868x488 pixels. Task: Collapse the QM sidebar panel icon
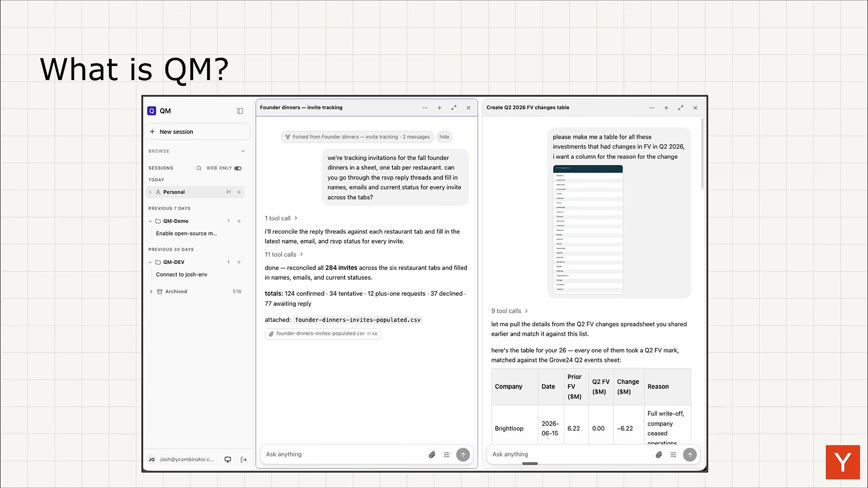(x=240, y=111)
